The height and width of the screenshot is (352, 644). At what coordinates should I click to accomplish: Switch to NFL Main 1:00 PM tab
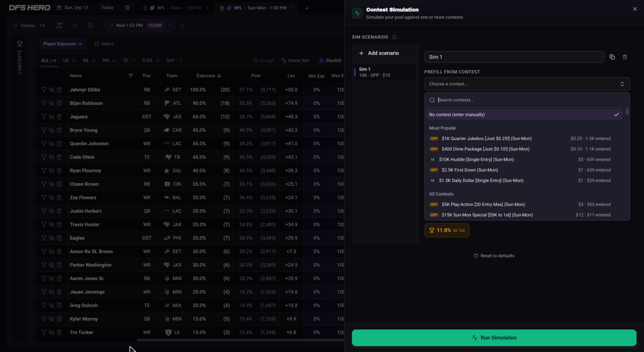point(175,8)
